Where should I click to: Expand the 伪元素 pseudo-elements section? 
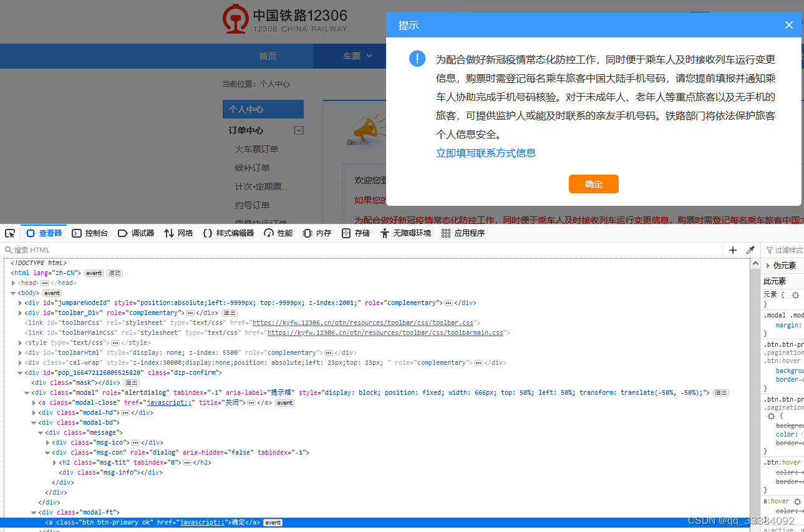click(768, 266)
